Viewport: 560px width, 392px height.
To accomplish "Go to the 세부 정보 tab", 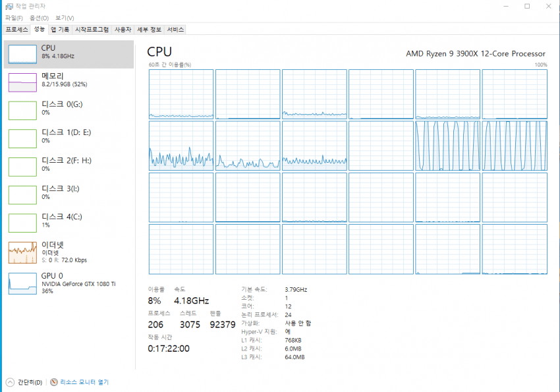I will (x=149, y=30).
